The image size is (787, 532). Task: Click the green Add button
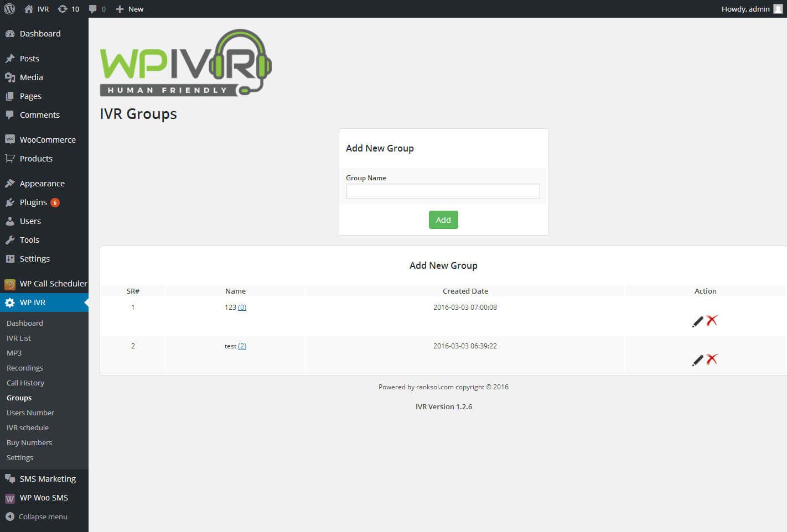[443, 220]
